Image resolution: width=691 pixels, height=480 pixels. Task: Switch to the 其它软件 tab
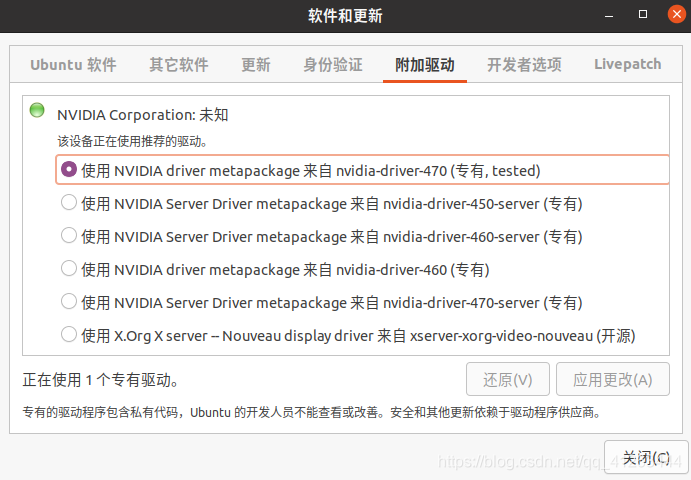[x=178, y=65]
